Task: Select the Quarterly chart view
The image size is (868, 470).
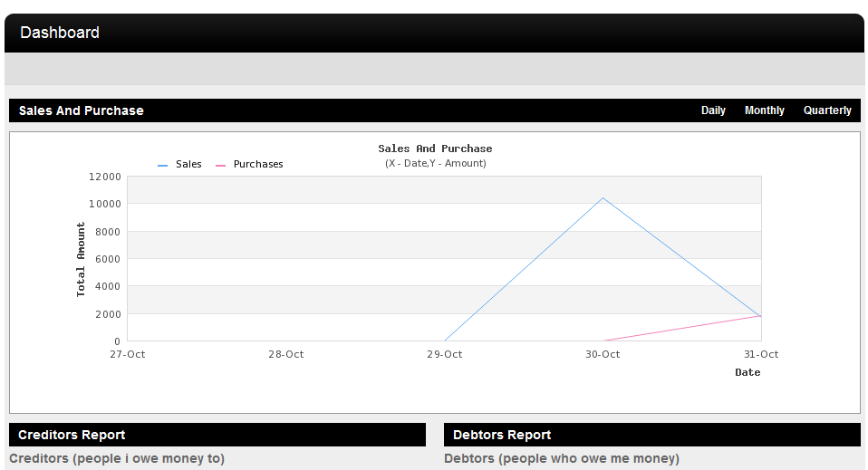Action: point(827,110)
